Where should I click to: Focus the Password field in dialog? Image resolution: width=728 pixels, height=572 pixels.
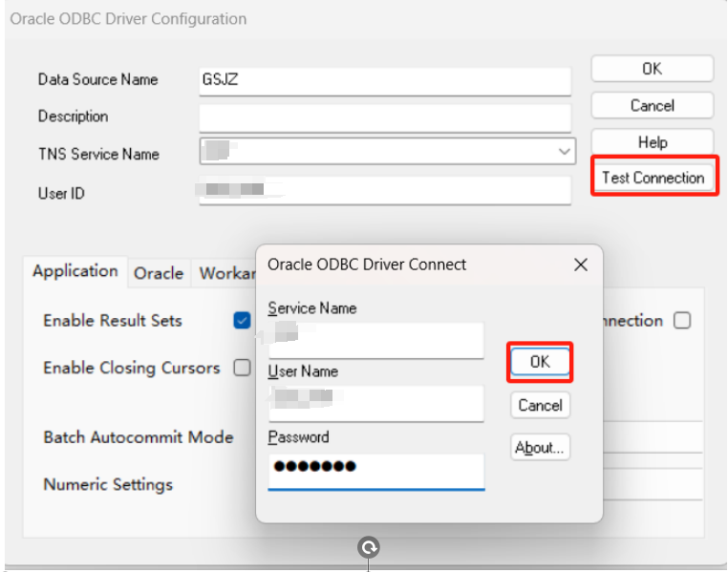coord(376,472)
